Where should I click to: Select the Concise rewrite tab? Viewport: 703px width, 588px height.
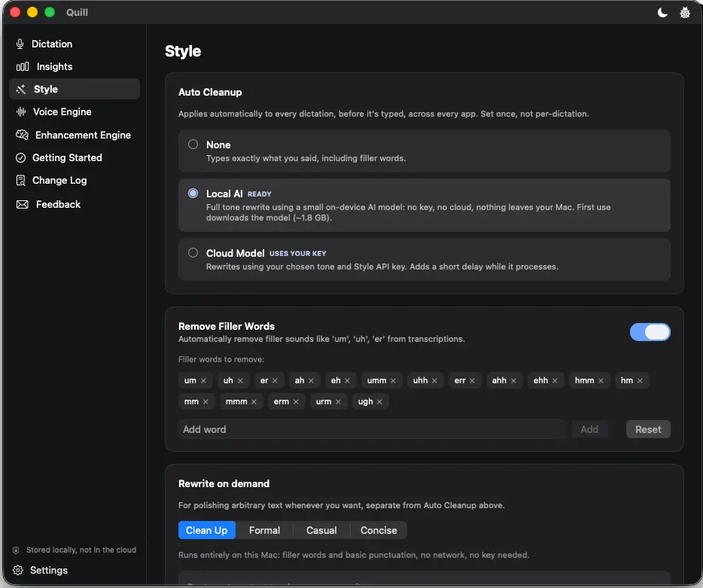tap(379, 530)
